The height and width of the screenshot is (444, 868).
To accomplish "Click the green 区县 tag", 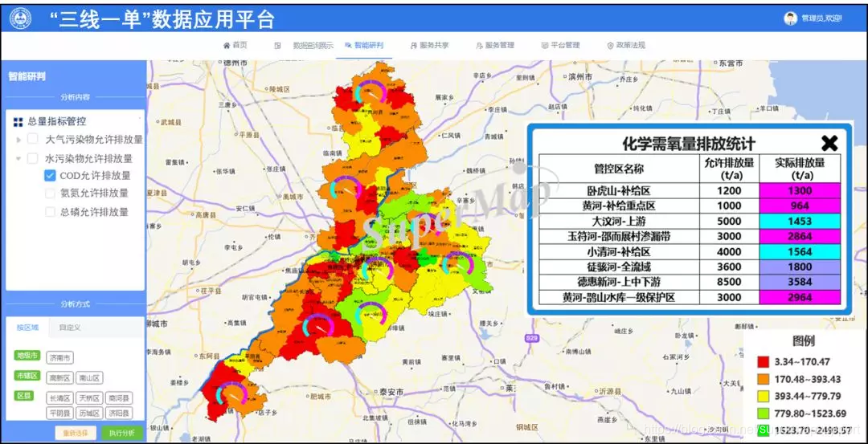I will [23, 397].
